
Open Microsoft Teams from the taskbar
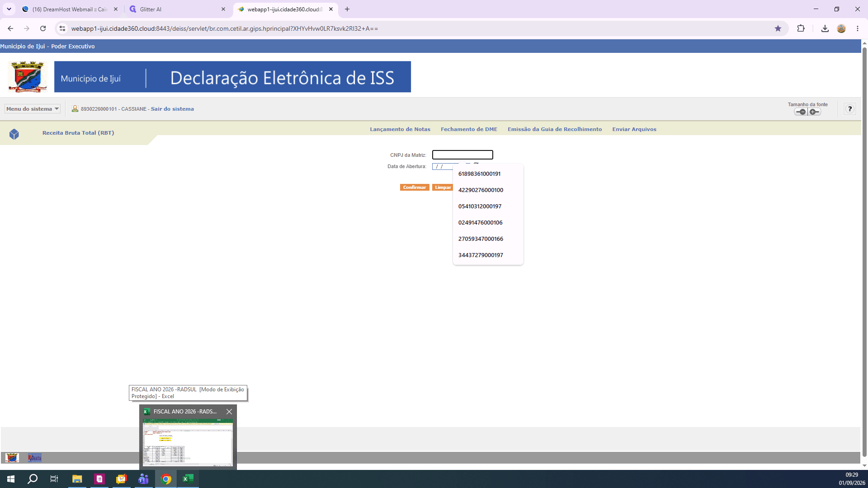click(x=144, y=479)
